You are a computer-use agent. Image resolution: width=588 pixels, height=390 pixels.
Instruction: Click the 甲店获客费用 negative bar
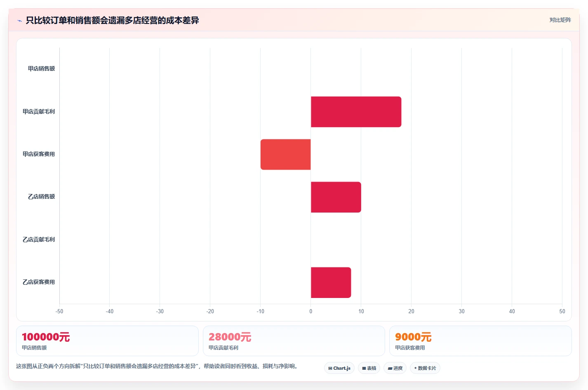(285, 154)
